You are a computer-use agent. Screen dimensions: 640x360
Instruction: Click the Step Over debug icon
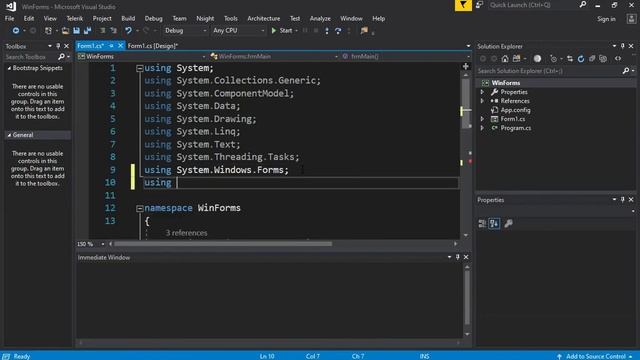(x=338, y=31)
